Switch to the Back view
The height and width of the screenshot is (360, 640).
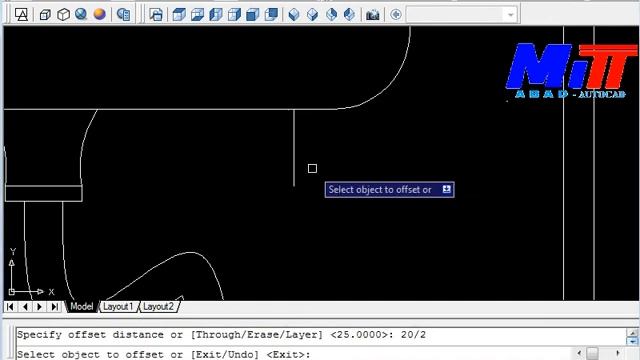[271, 15]
